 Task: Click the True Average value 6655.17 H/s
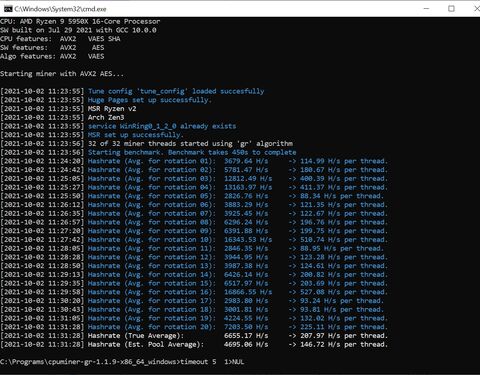[x=246, y=336]
